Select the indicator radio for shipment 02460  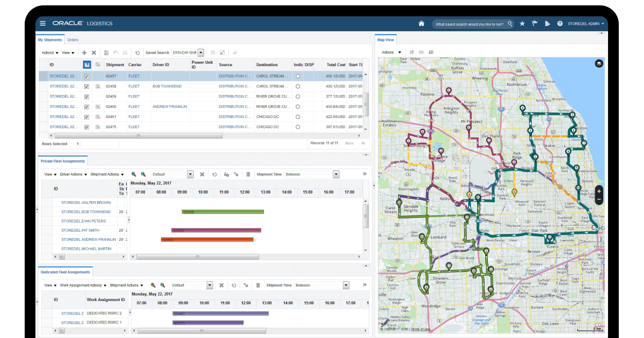[298, 107]
